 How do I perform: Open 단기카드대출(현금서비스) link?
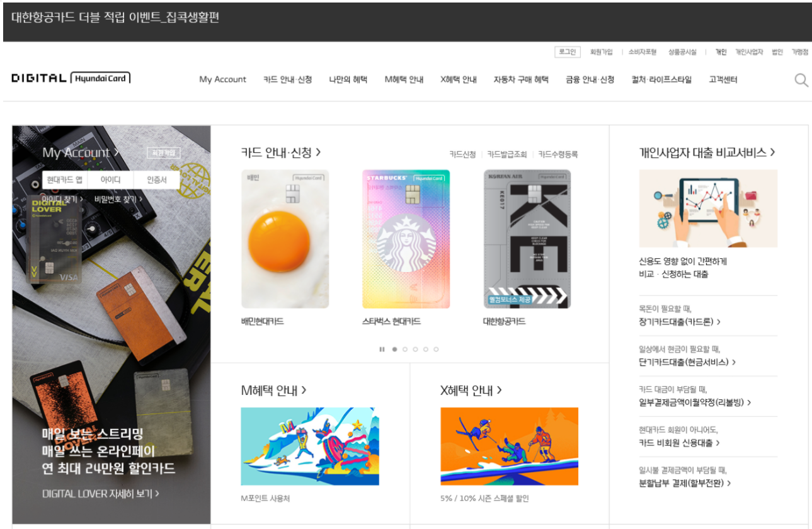pos(687,362)
